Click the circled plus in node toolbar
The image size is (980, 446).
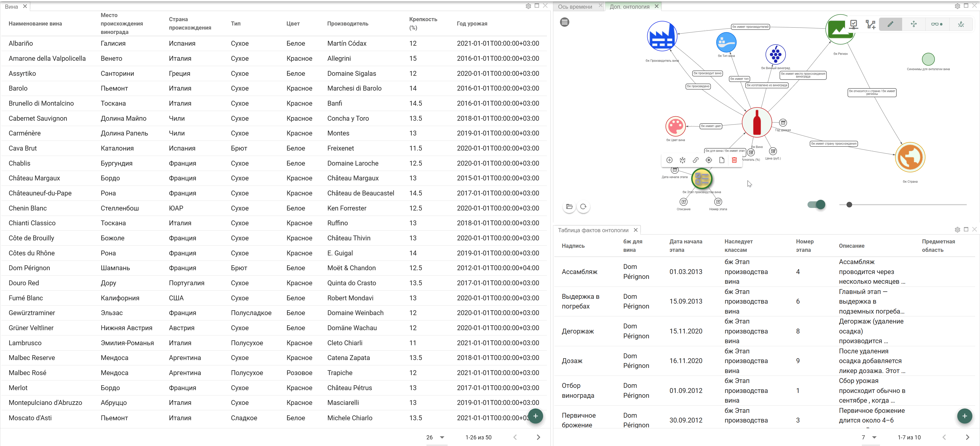click(x=670, y=160)
